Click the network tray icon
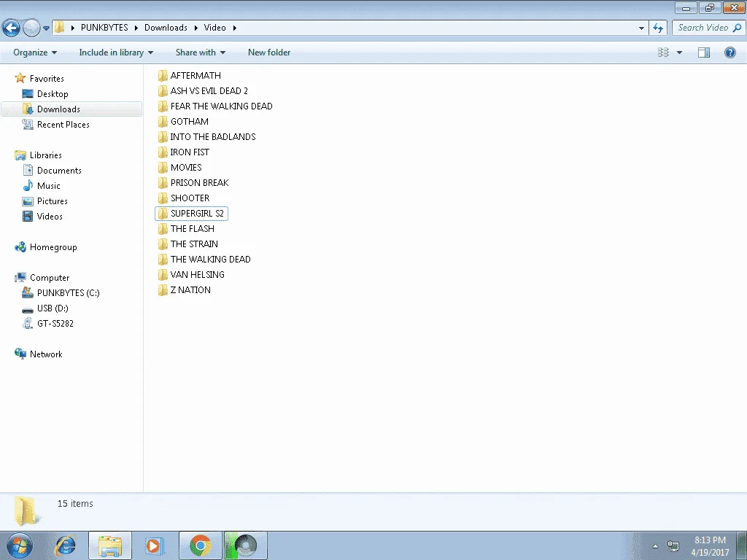This screenshot has width=747, height=560. [673, 546]
